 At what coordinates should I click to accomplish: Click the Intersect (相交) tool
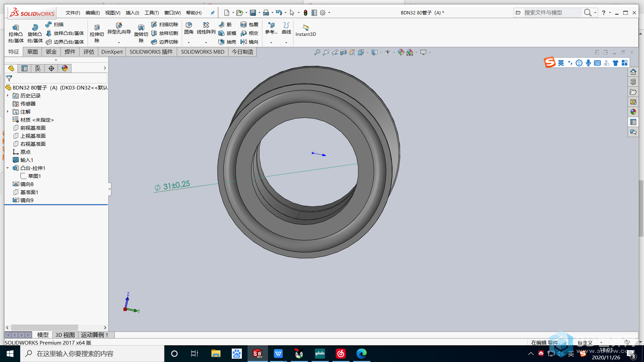250,33
